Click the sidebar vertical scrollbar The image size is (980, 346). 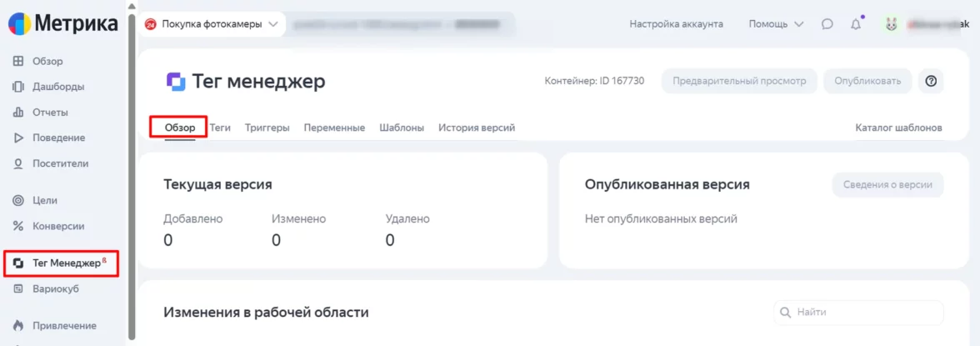(x=131, y=167)
